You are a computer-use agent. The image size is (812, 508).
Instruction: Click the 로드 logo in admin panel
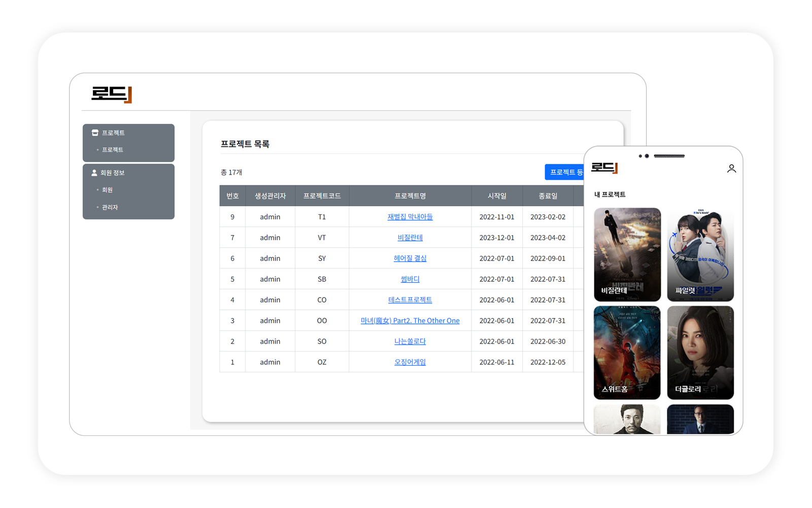click(x=112, y=94)
